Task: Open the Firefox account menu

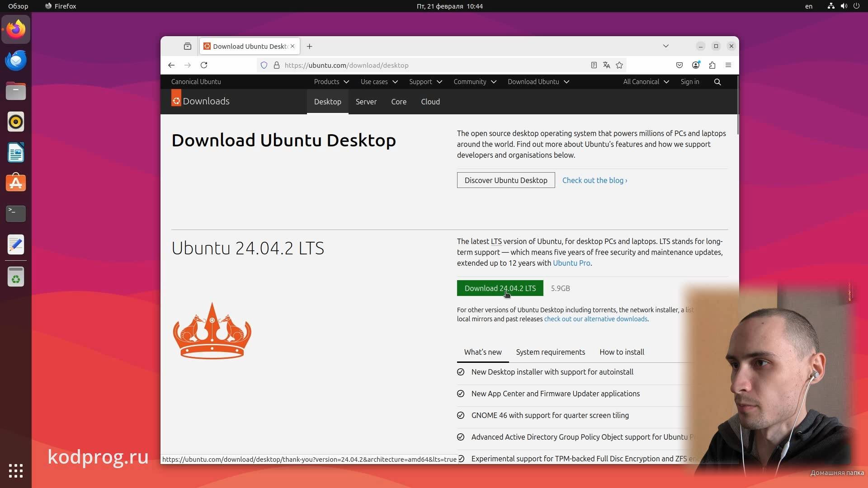Action: [x=696, y=65]
